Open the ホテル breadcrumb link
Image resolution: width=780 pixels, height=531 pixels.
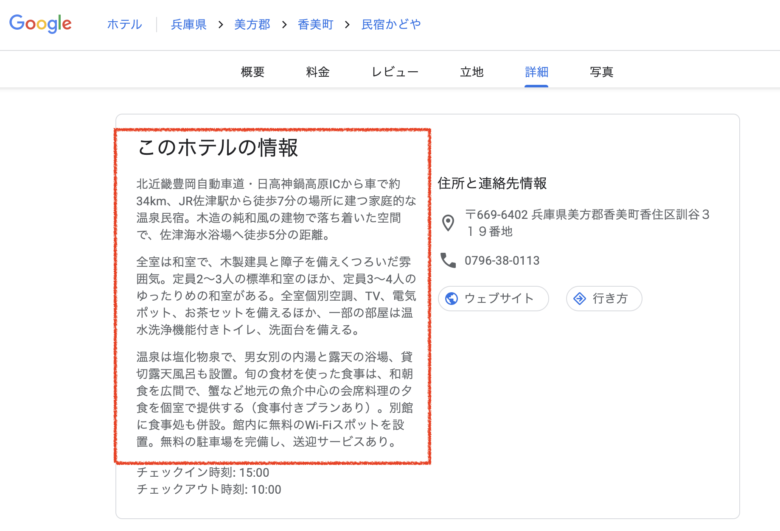[124, 24]
